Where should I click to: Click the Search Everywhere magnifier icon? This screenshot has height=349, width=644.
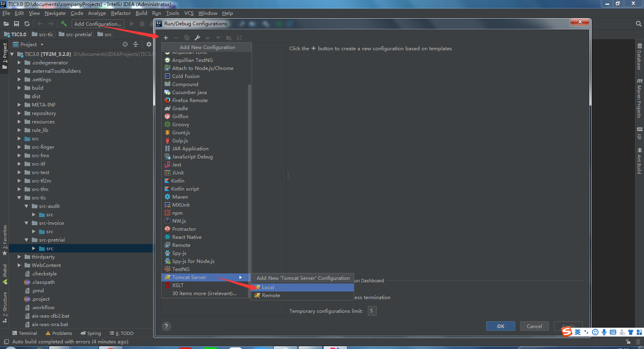coord(638,24)
